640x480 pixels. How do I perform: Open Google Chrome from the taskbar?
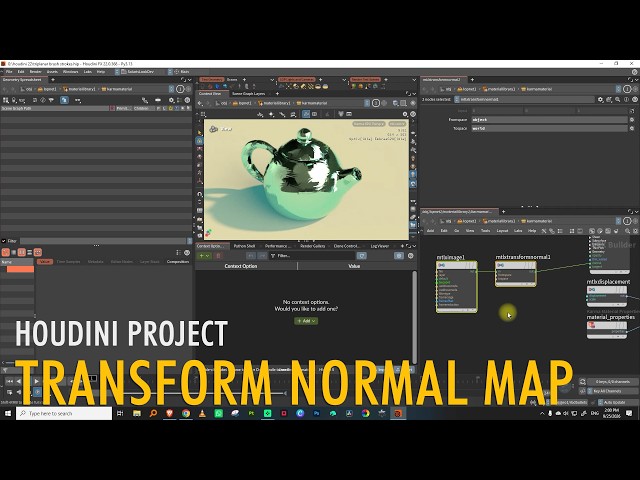[x=186, y=413]
